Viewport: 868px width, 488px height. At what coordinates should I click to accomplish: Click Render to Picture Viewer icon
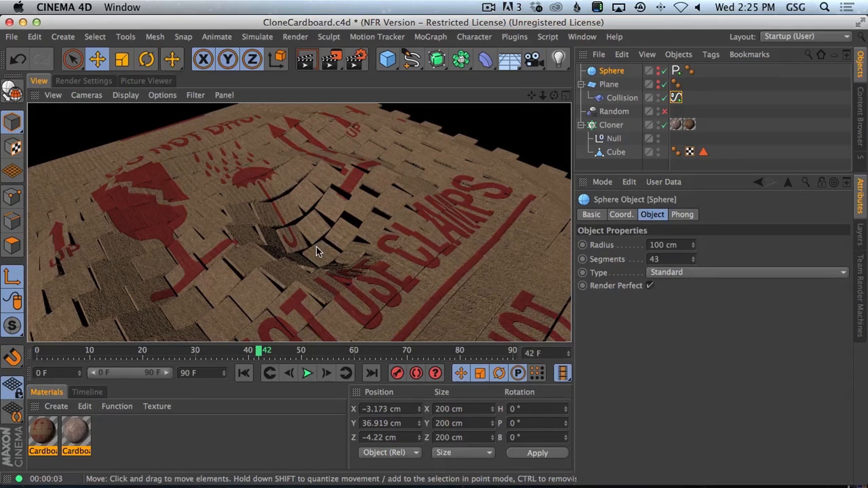click(x=331, y=59)
